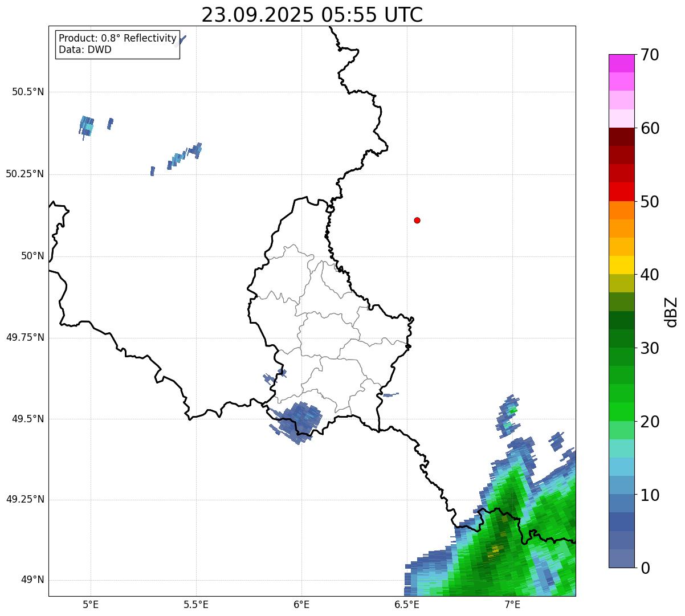Screen dimensions: 685x616
Task: Click the magenta swatch at top of colorbar
Action: pos(621,63)
